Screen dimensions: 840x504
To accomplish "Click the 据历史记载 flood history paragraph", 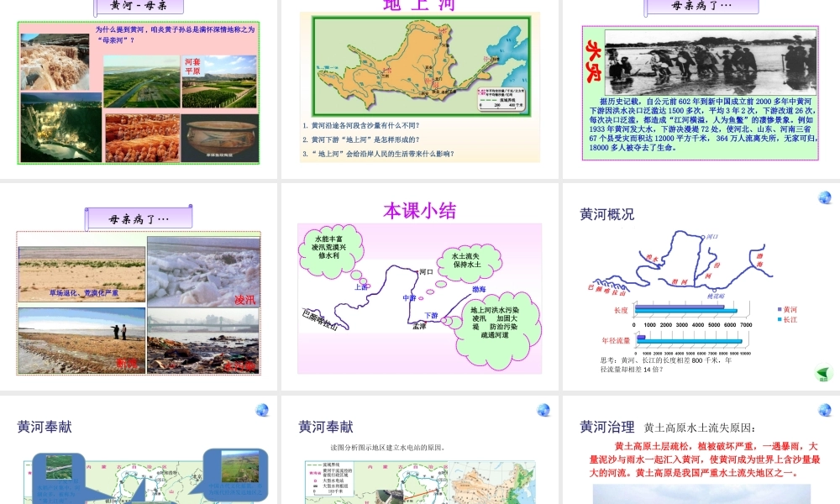I will pyautogui.click(x=703, y=124).
